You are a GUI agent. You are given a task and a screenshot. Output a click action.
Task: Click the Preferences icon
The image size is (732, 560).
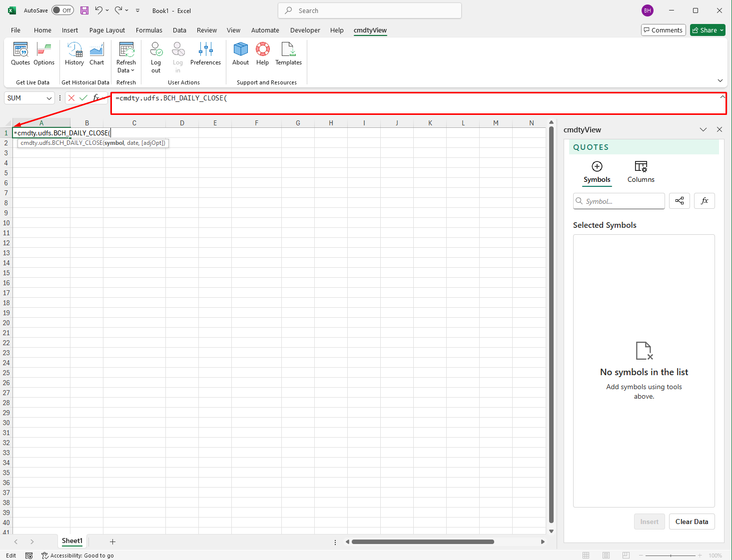click(205, 54)
